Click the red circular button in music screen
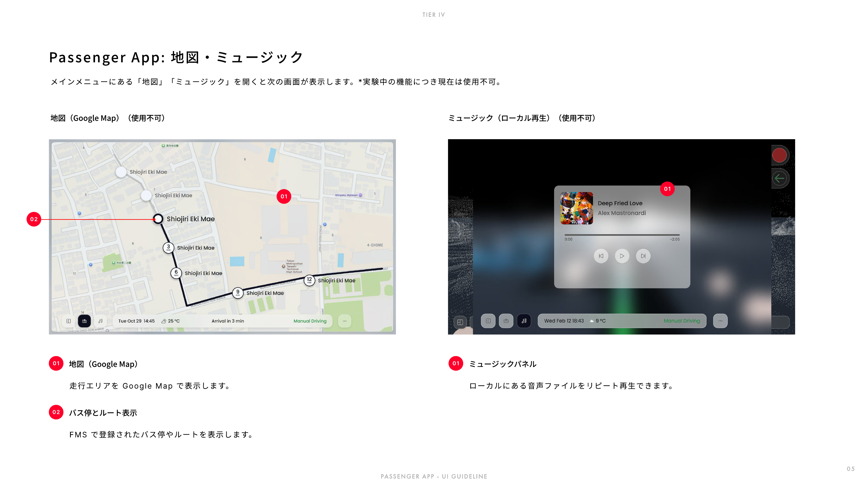Screen dimensions: 868x488 coord(779,155)
